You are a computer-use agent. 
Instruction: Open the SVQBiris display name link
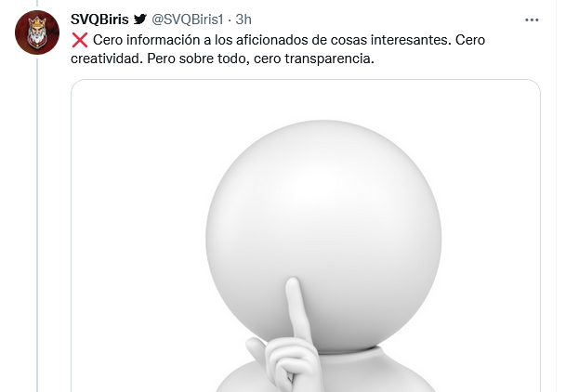(99, 20)
